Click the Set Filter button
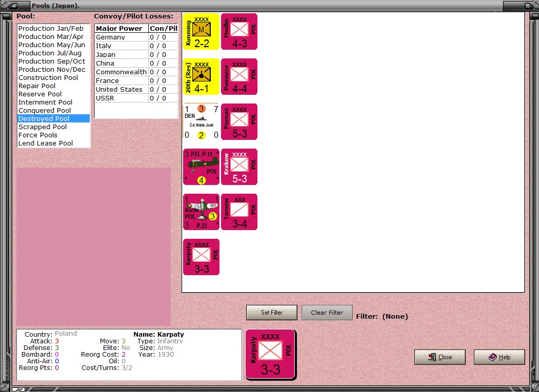Viewport: 539px width, 392px height. [272, 313]
